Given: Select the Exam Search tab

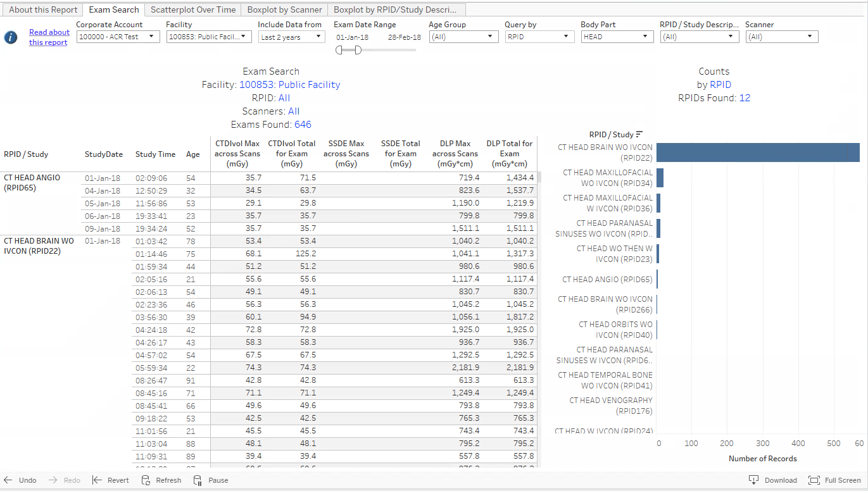Looking at the screenshot, I should 114,9.
